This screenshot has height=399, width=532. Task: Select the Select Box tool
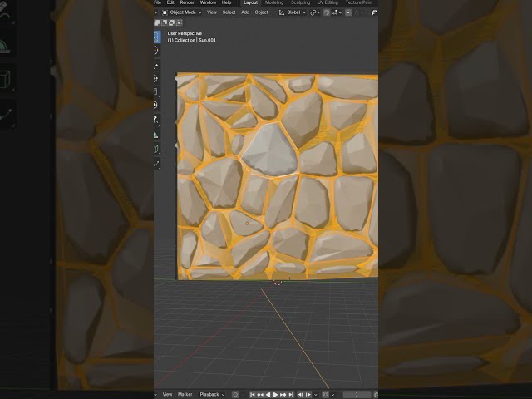point(156,37)
